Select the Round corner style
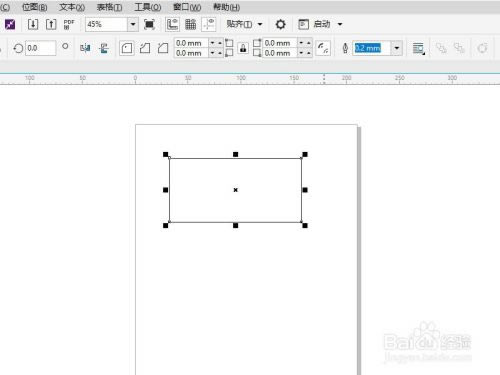Viewport: 500px width, 375px height. (x=127, y=48)
